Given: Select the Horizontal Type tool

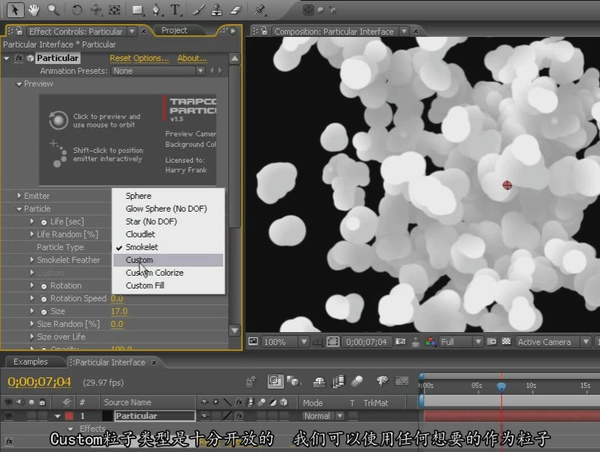Looking at the screenshot, I should (x=175, y=10).
